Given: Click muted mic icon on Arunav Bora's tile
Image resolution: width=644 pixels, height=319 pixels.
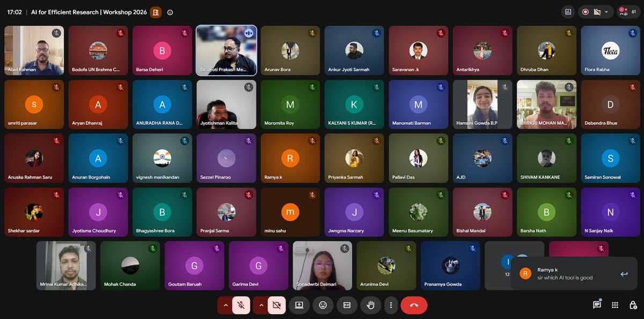Looking at the screenshot, I should [x=312, y=33].
